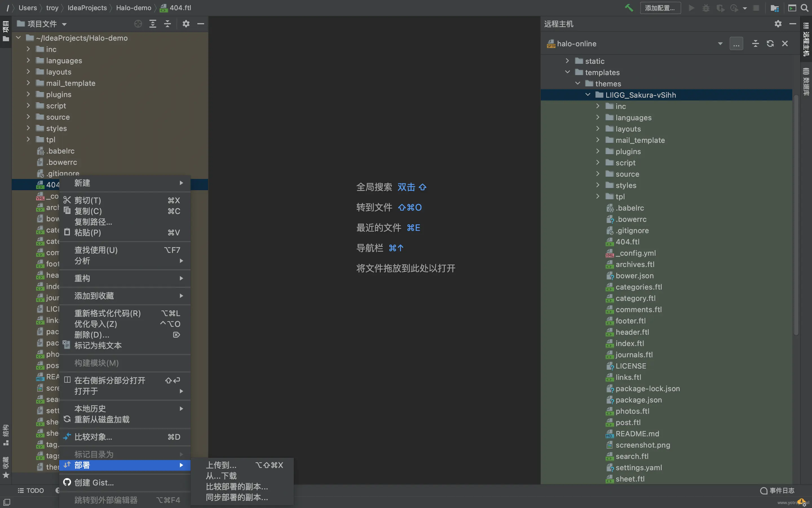The width and height of the screenshot is (812, 508).
Task: Open Local History submenu
Action: [125, 409]
